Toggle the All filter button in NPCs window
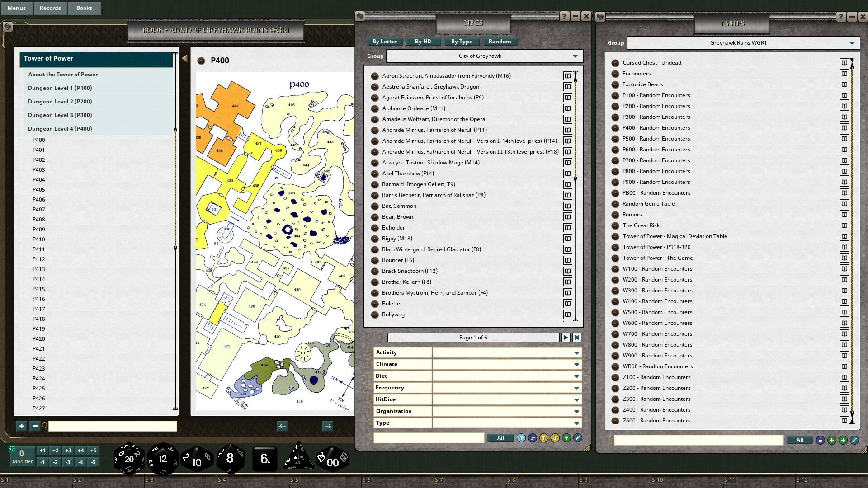This screenshot has height=488, width=868. [x=500, y=437]
